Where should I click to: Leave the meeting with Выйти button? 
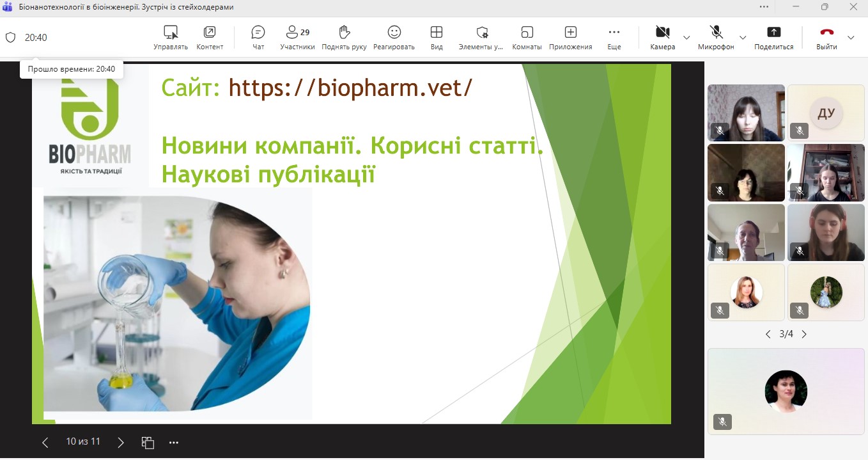pyautogui.click(x=826, y=37)
